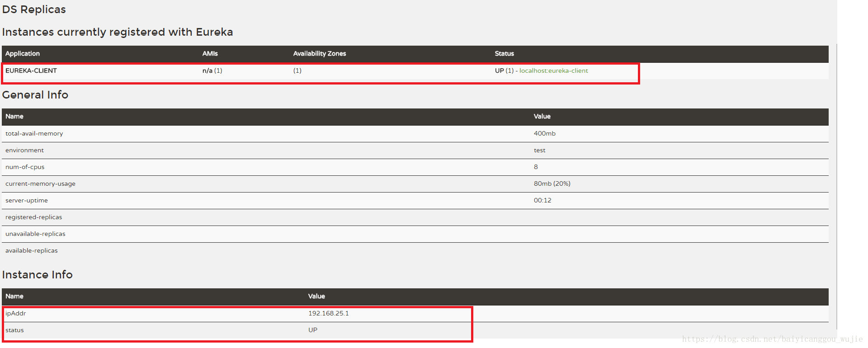Screen dimensions: 868x348
Task: Click the registered-replicas row name
Action: 34,217
